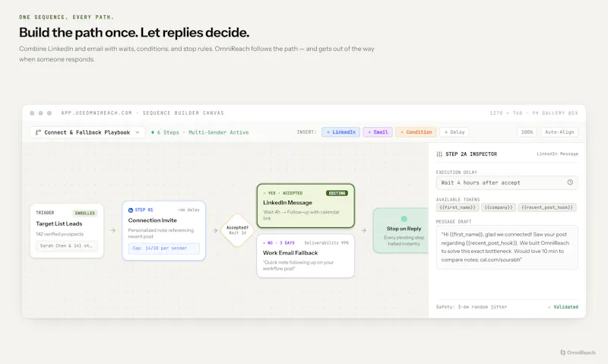This screenshot has width=608, height=364.
Task: Click the ENROLLED badge on the trigger card
Action: tap(84, 213)
